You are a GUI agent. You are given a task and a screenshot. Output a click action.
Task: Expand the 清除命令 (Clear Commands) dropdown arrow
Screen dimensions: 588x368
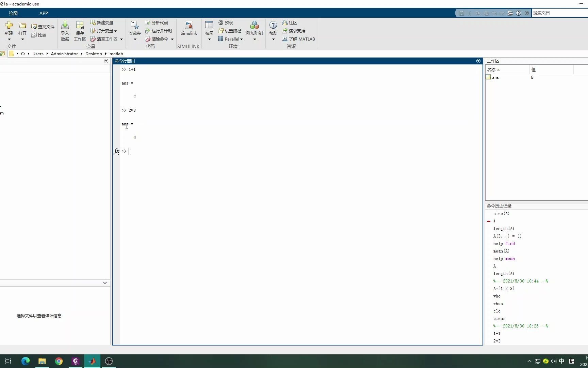click(x=172, y=39)
